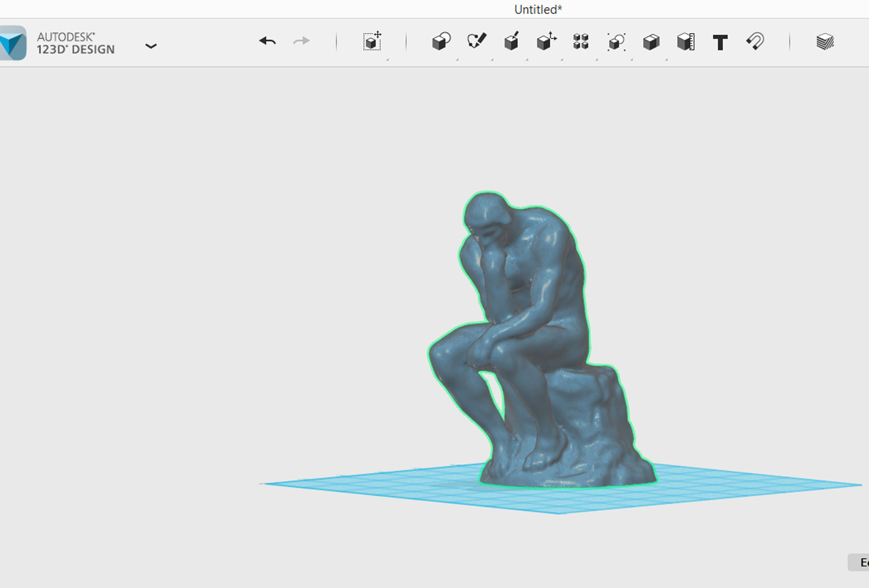Image resolution: width=869 pixels, height=588 pixels.
Task: Click the 123D Design logo icon
Action: pyautogui.click(x=13, y=43)
